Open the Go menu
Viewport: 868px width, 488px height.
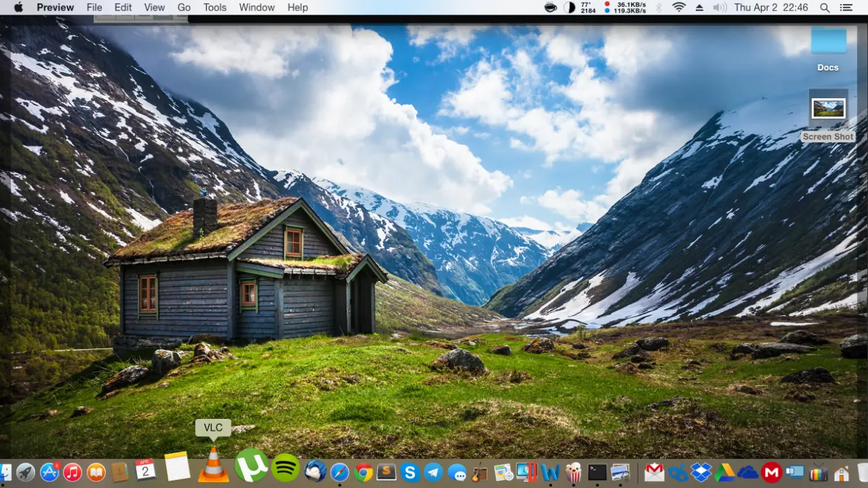(184, 8)
